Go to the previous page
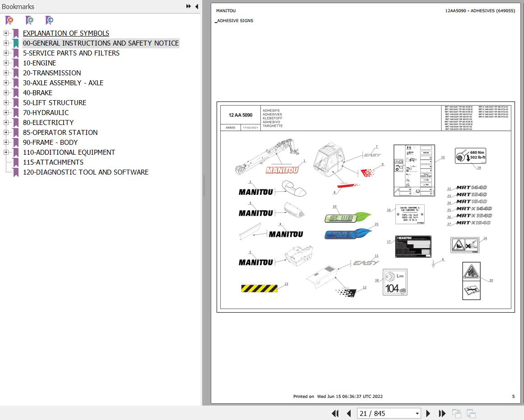This screenshot has width=524, height=420. (349, 413)
